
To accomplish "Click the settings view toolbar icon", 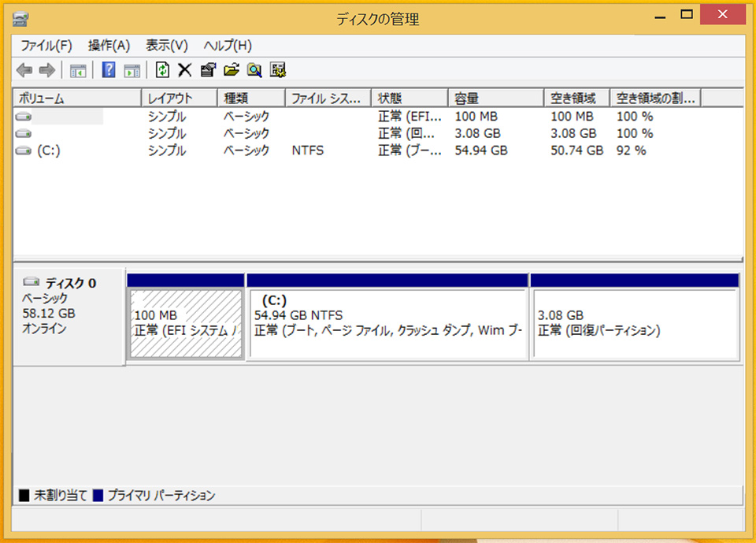I will coord(278,70).
